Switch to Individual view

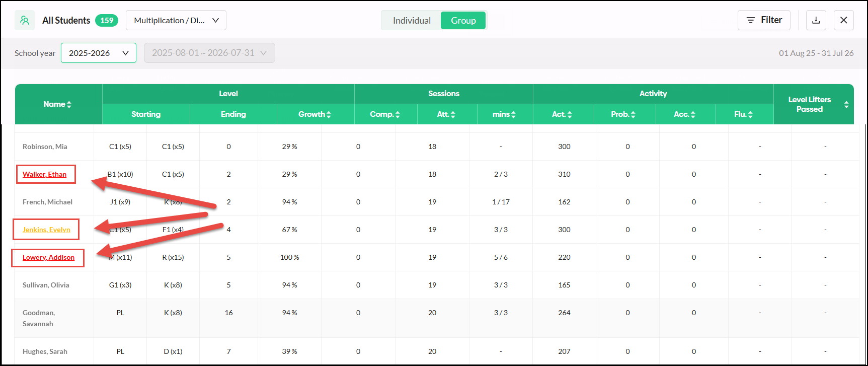[412, 21]
